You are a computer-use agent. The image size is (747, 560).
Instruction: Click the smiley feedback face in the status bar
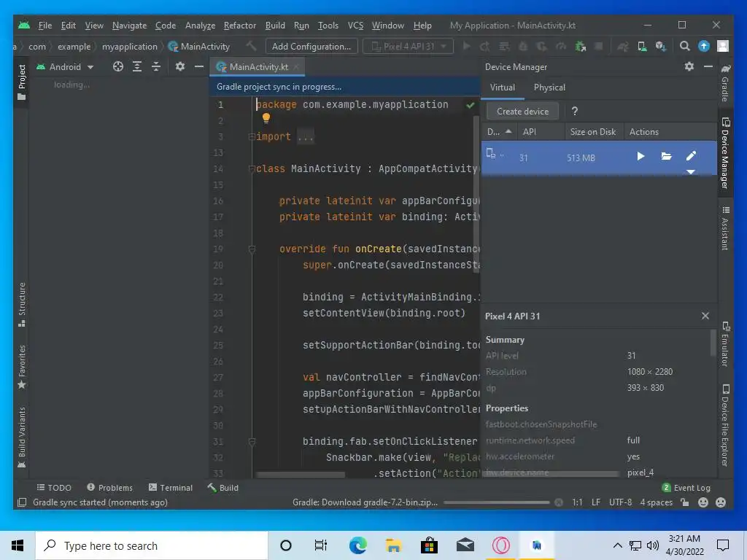pyautogui.click(x=703, y=502)
